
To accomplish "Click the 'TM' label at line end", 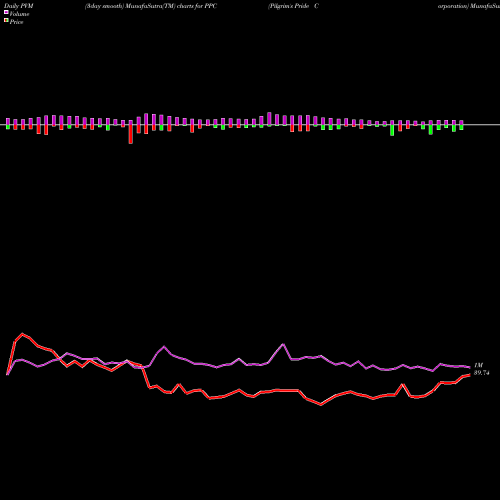I will click(478, 365).
